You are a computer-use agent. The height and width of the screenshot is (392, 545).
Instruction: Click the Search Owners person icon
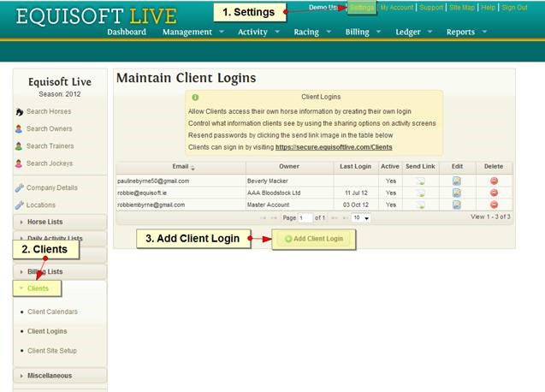19,129
